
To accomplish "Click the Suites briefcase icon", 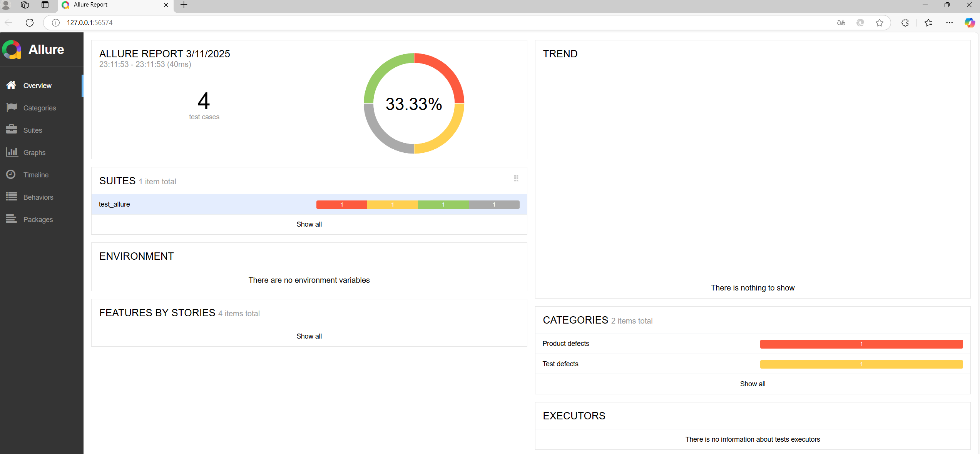I will coord(12,130).
